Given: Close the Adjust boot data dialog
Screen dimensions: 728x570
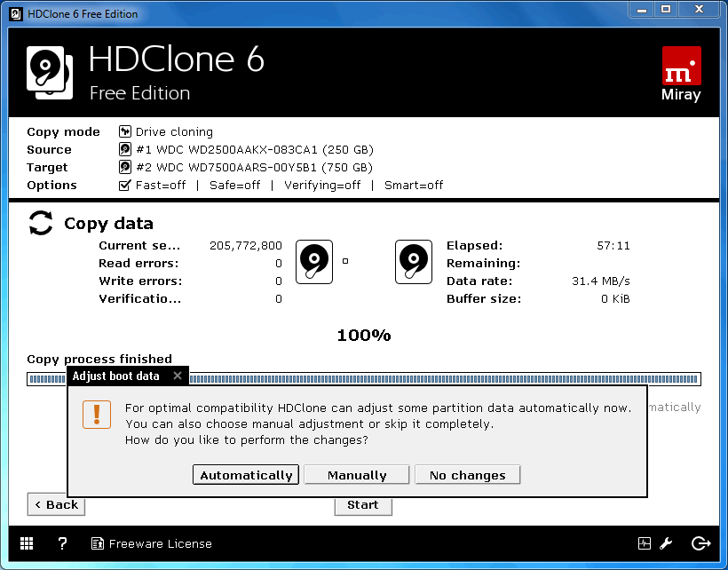Looking at the screenshot, I should tap(178, 376).
